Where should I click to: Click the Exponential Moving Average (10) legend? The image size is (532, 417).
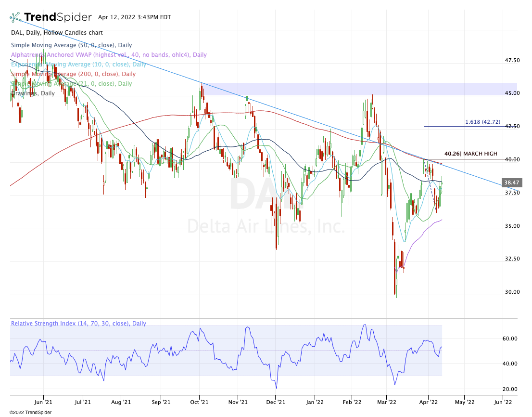[78, 64]
